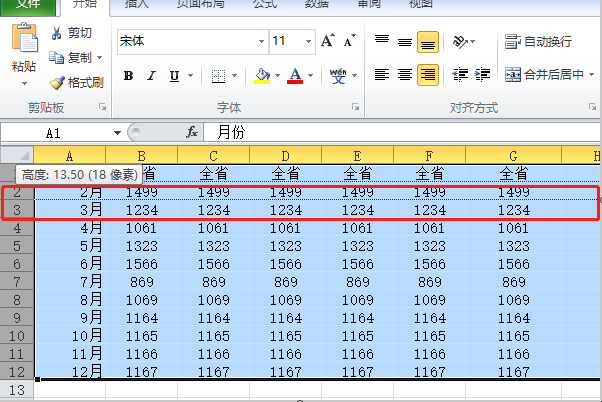Open the font name combo box
Screen dimensions: 602x402
[x=192, y=41]
